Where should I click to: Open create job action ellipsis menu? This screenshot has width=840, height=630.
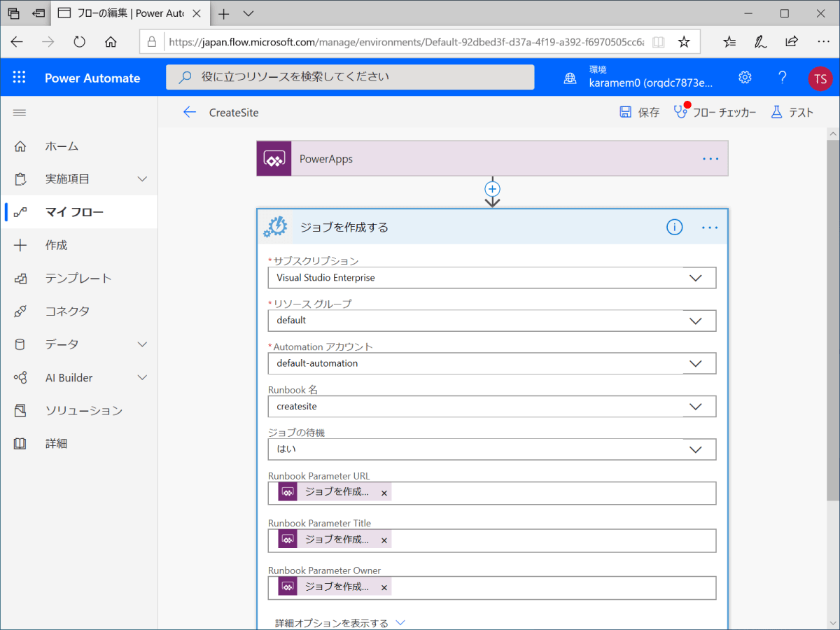(x=710, y=227)
